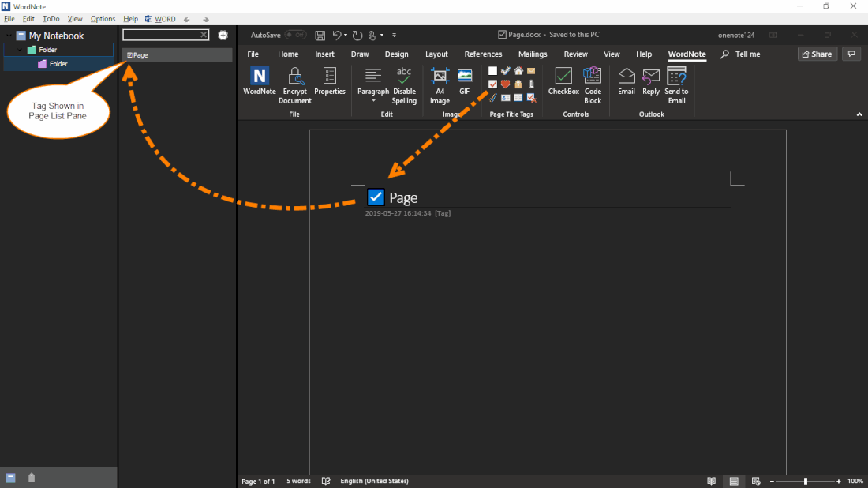Collapse the ribbon with the chevron
This screenshot has width=868, height=488.
click(859, 114)
